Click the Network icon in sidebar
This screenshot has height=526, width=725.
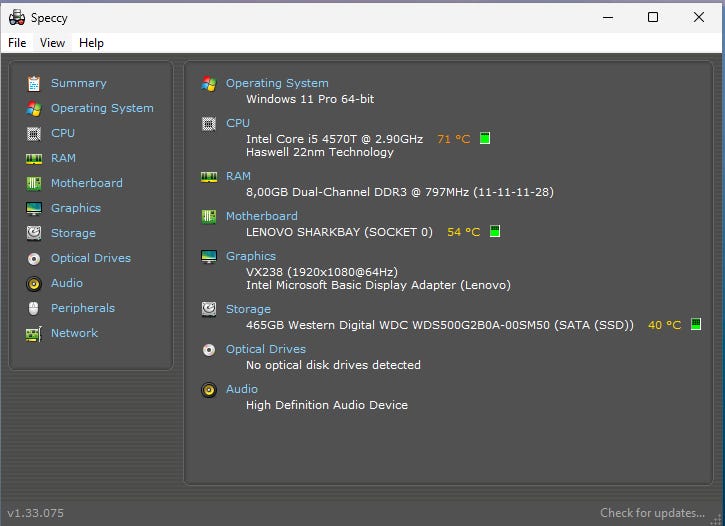[x=34, y=333]
